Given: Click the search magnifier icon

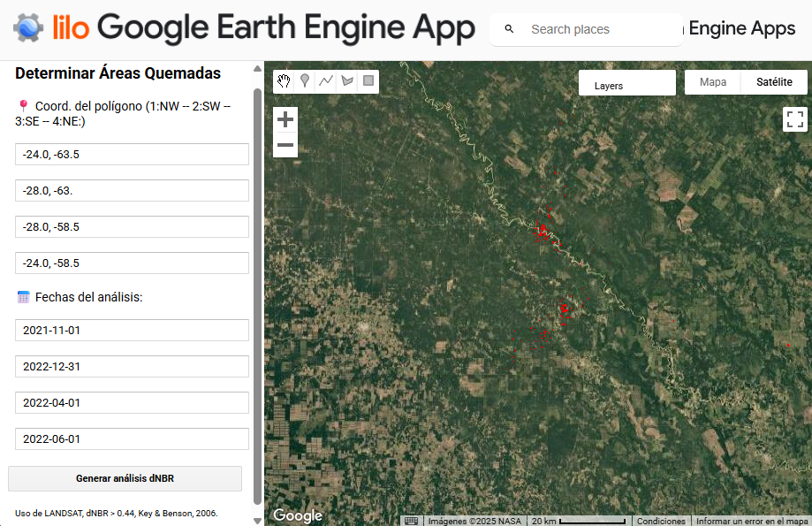Looking at the screenshot, I should click(x=509, y=29).
